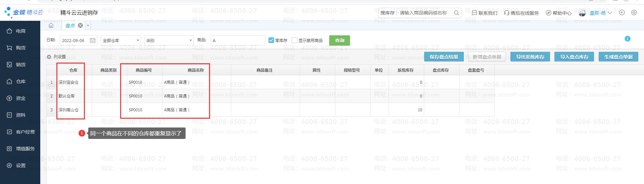The image size is (644, 184).
Task: Enable 显示禁用商品 checkbox
Action: [294, 40]
